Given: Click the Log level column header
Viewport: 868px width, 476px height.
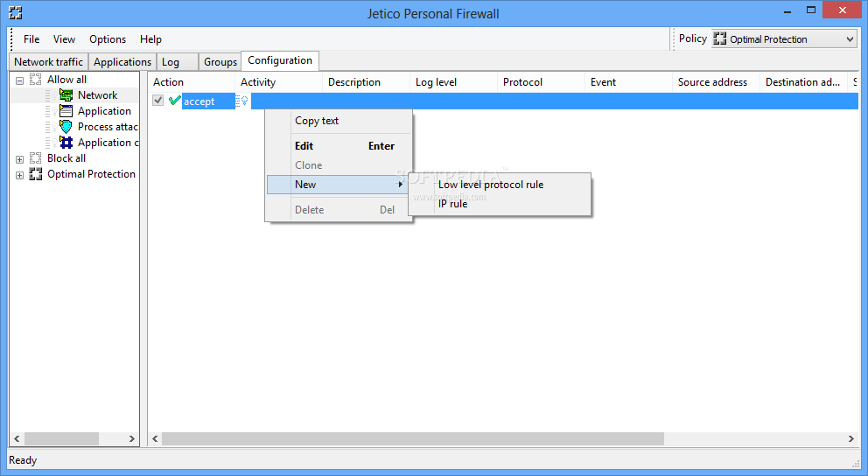Looking at the screenshot, I should [x=454, y=82].
